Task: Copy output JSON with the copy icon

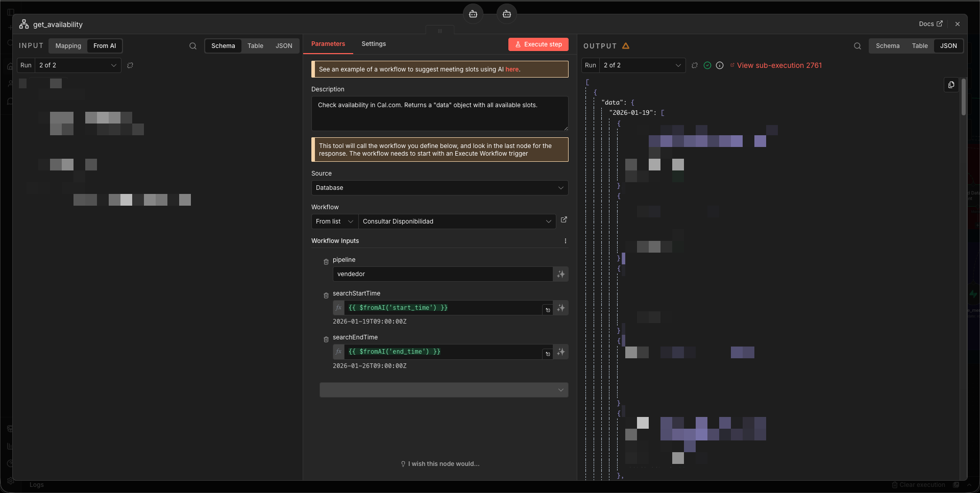Action: 951,85
